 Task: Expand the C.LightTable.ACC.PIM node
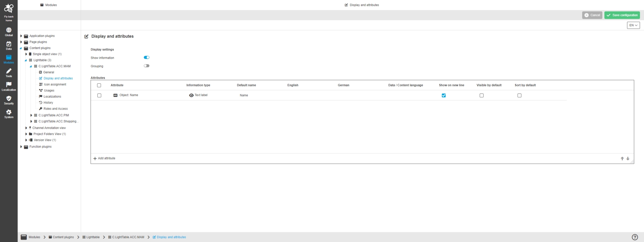point(31,115)
